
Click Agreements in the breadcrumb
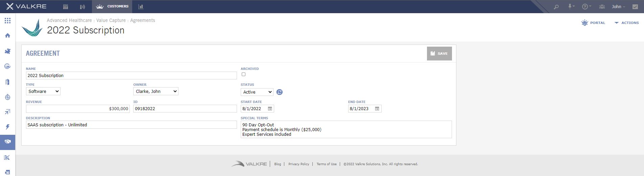point(143,20)
